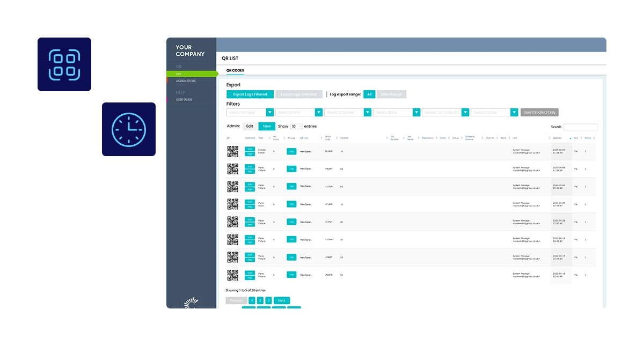The width and height of the screenshot is (644, 346).
Task: Open the Log for content 60 row
Action: click(x=291, y=222)
